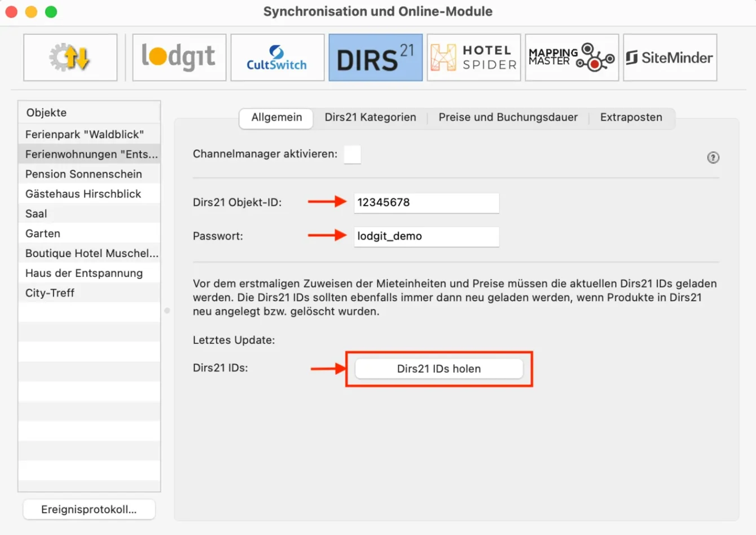Choose Pension Sonnenschein from the list

pos(89,174)
